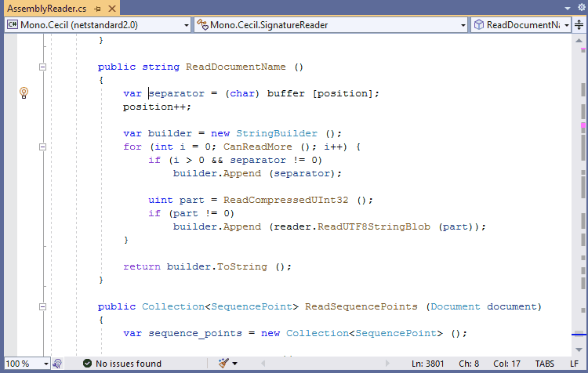
Task: Click the scroll up arrow of vertical scrollbar
Action: (579, 41)
